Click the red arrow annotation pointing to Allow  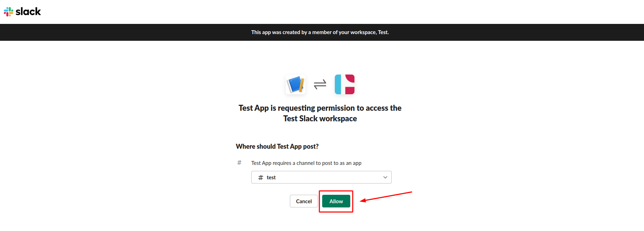386,197
